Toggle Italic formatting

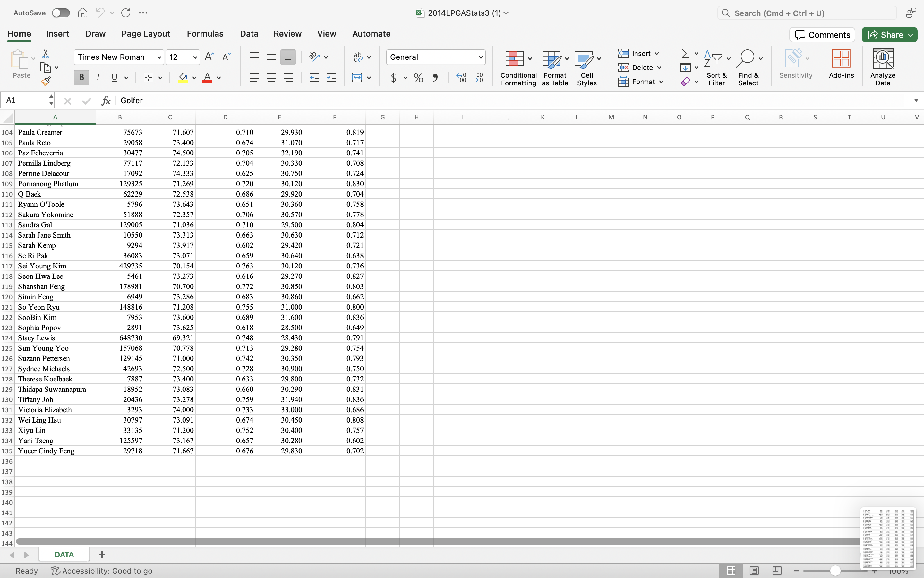point(98,78)
